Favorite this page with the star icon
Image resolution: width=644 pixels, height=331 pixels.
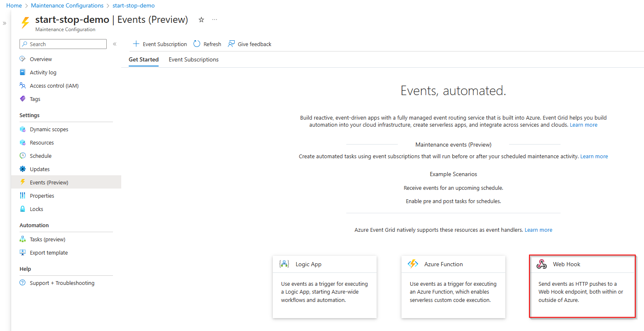(x=201, y=20)
